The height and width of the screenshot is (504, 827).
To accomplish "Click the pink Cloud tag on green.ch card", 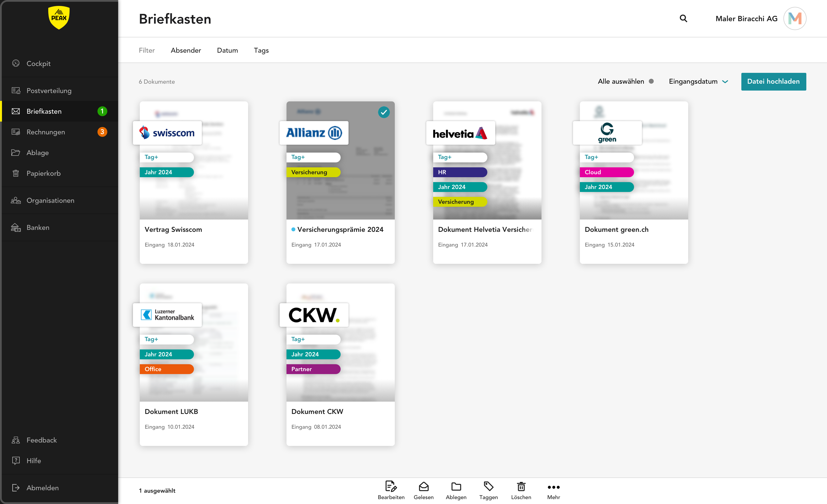I will pos(606,172).
